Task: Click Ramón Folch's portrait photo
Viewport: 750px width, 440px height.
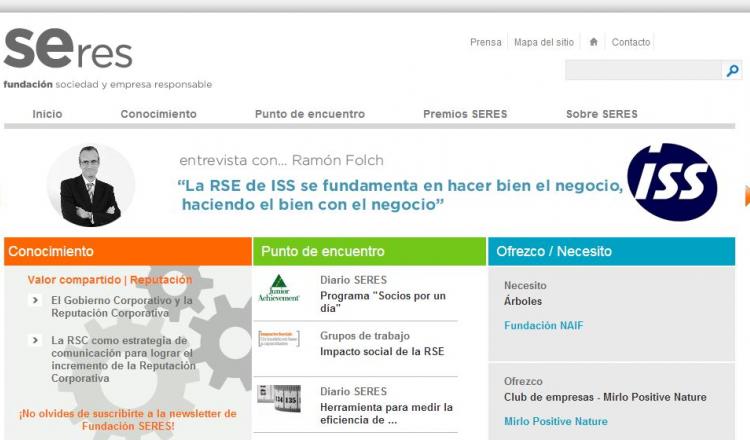Action: pos(90,185)
